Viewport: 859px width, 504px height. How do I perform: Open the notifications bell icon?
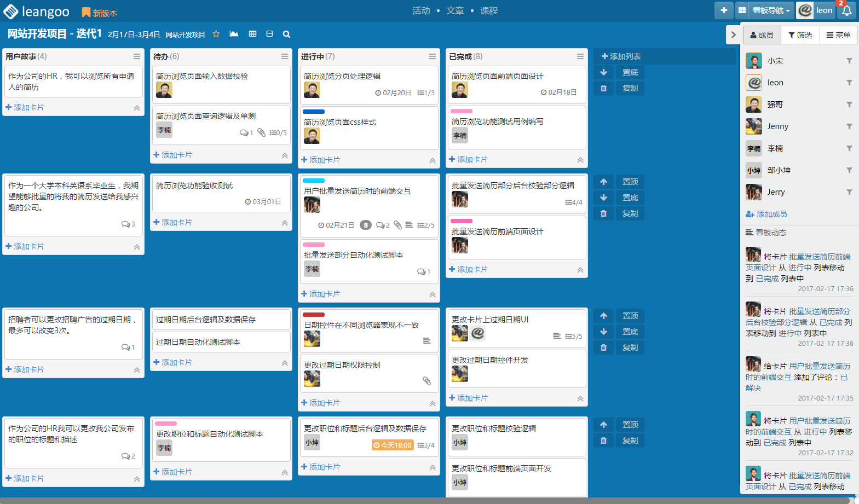click(846, 10)
